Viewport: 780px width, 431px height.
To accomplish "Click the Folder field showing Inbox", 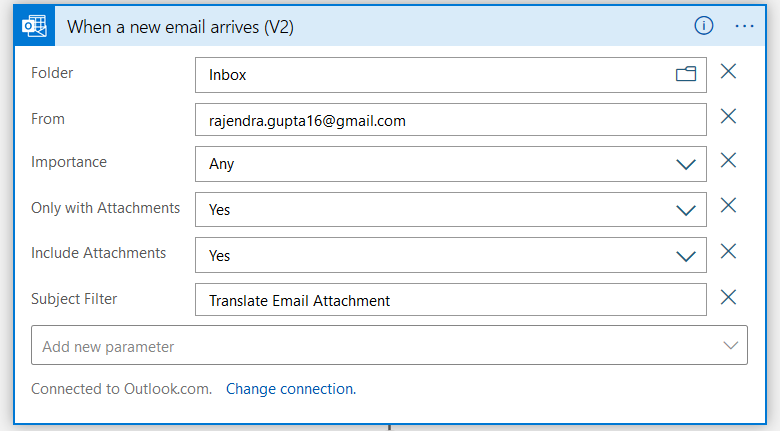I will (430, 74).
